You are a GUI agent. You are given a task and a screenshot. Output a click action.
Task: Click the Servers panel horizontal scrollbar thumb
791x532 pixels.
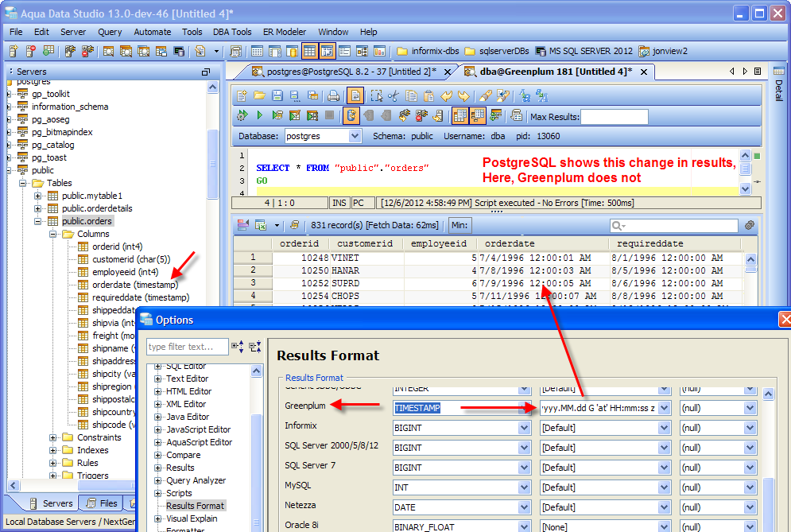tap(106, 486)
